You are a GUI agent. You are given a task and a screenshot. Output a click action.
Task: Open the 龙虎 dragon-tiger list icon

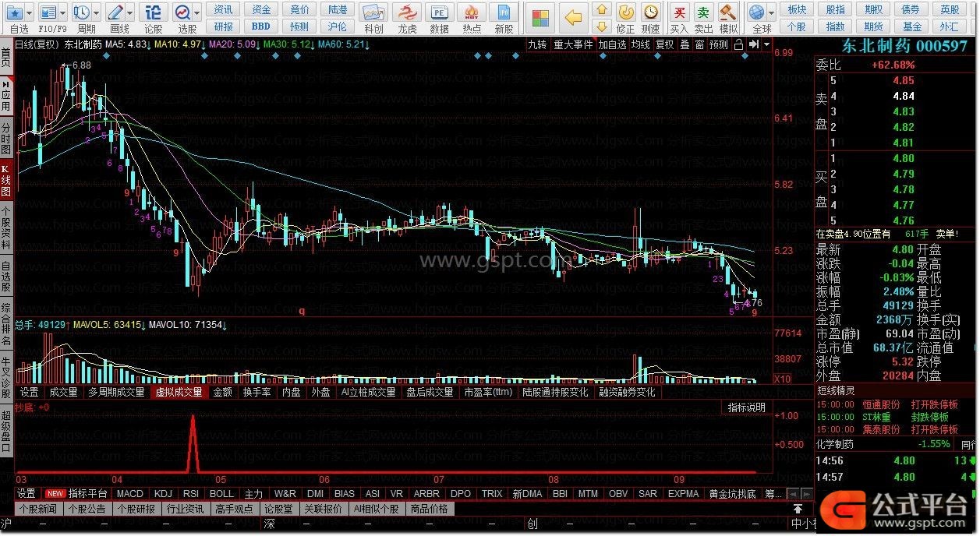pos(407,13)
